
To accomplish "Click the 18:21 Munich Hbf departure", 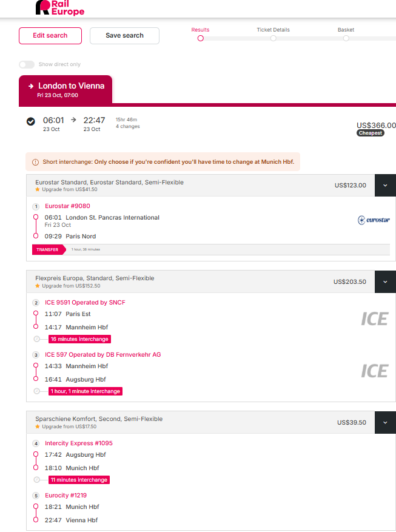I will pos(72,507).
